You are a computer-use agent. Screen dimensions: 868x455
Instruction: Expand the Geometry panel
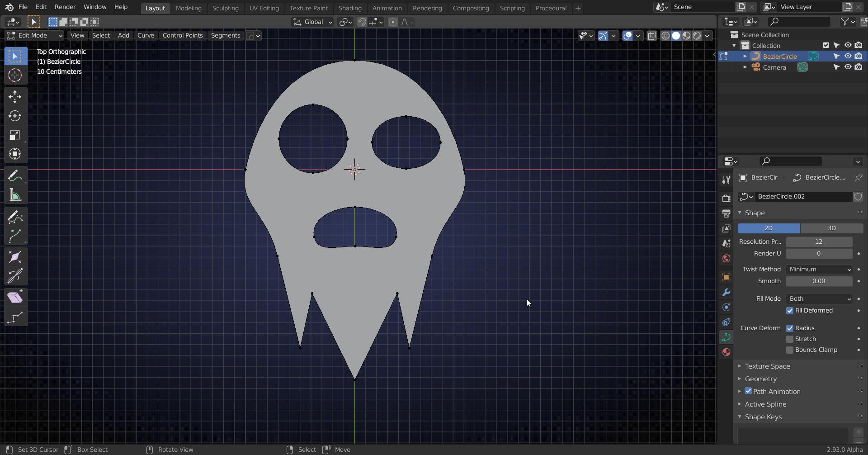tap(761, 379)
